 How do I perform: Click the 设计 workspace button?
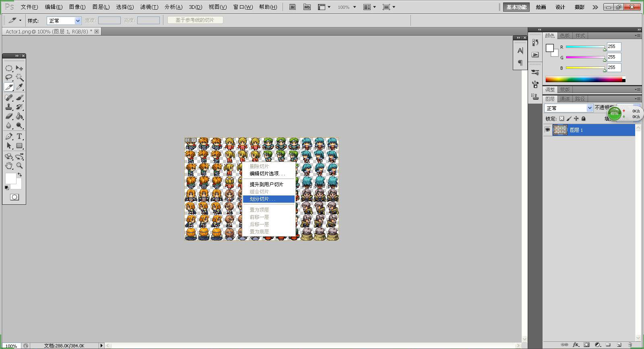click(x=560, y=7)
